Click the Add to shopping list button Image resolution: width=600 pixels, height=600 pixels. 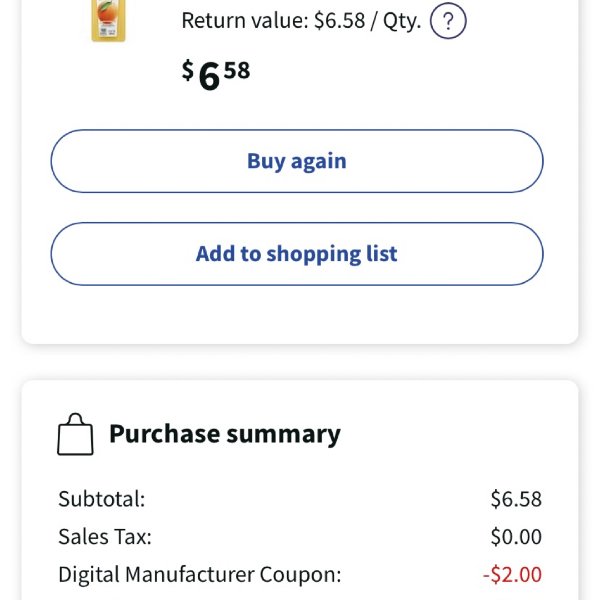tap(297, 254)
